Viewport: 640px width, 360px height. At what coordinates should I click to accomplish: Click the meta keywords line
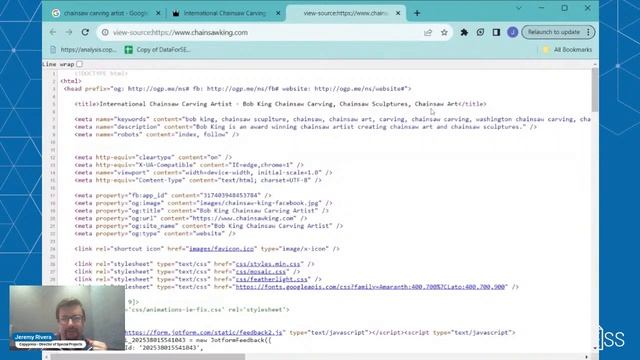click(332, 119)
